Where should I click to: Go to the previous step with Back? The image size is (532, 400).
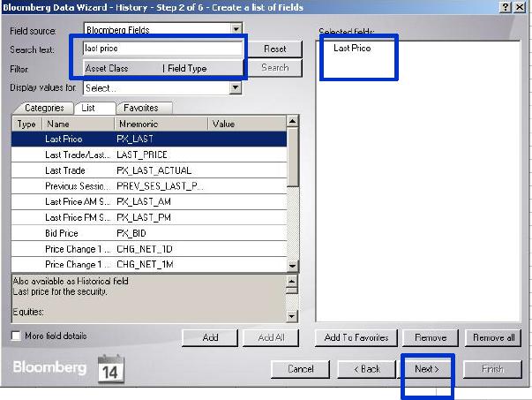click(x=367, y=369)
